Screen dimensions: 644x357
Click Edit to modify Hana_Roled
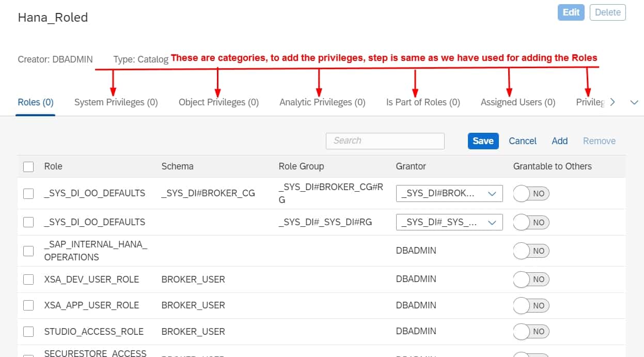tap(571, 12)
